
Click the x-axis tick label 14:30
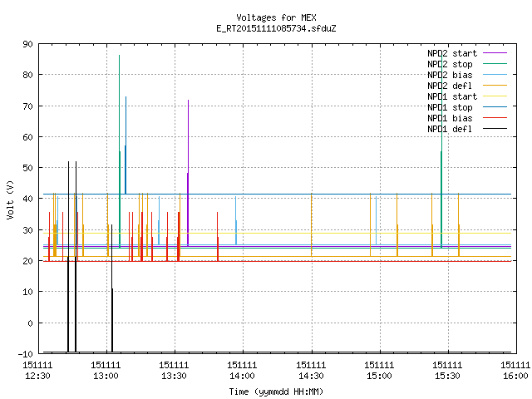click(311, 376)
